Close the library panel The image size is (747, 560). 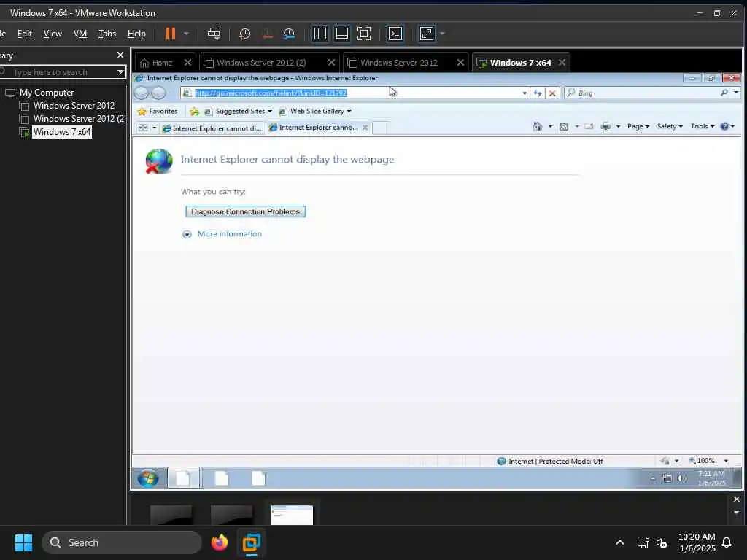coord(120,55)
